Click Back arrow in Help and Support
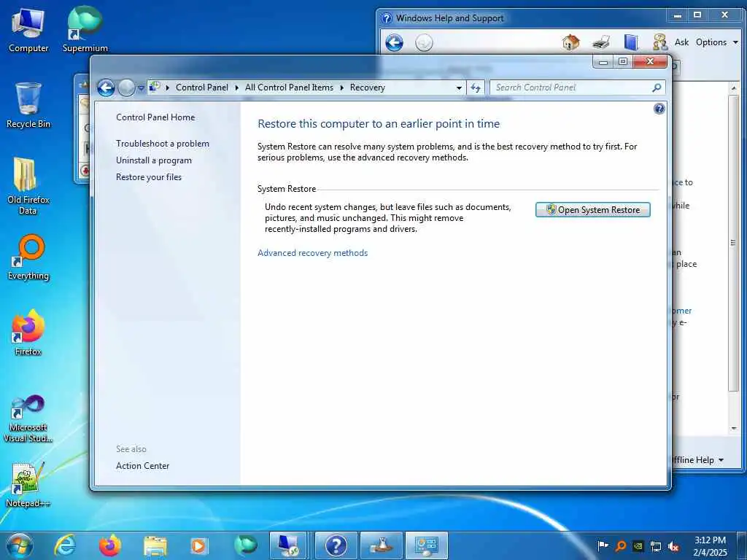The image size is (747, 560). click(x=395, y=43)
